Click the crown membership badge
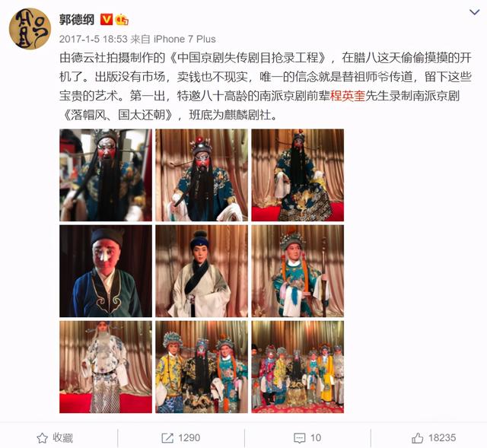This screenshot has height=448, width=487. coord(122,20)
